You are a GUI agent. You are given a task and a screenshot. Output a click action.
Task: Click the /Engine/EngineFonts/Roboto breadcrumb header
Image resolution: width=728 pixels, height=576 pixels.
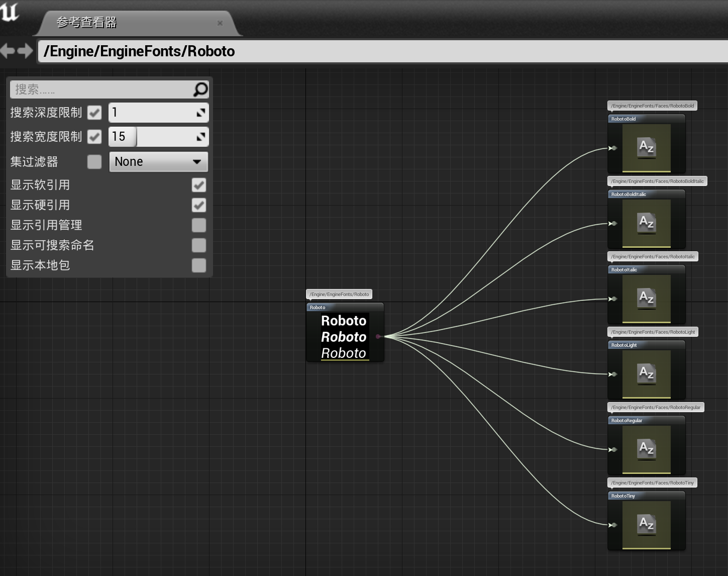tap(139, 51)
